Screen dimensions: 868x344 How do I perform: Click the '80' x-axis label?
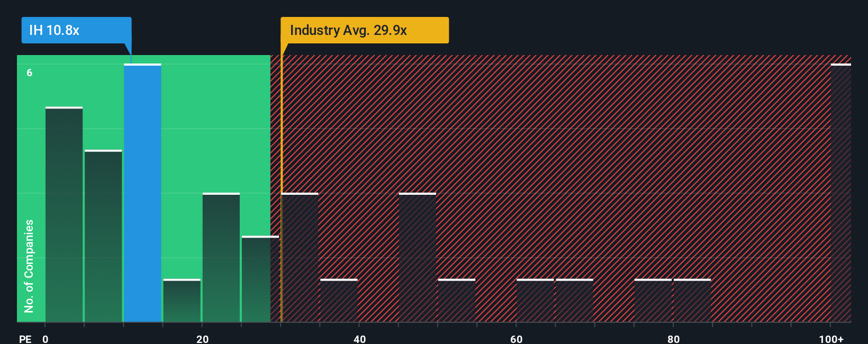[x=673, y=339]
